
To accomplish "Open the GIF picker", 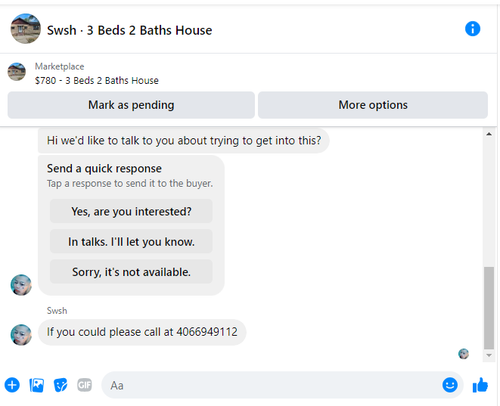I will (84, 385).
